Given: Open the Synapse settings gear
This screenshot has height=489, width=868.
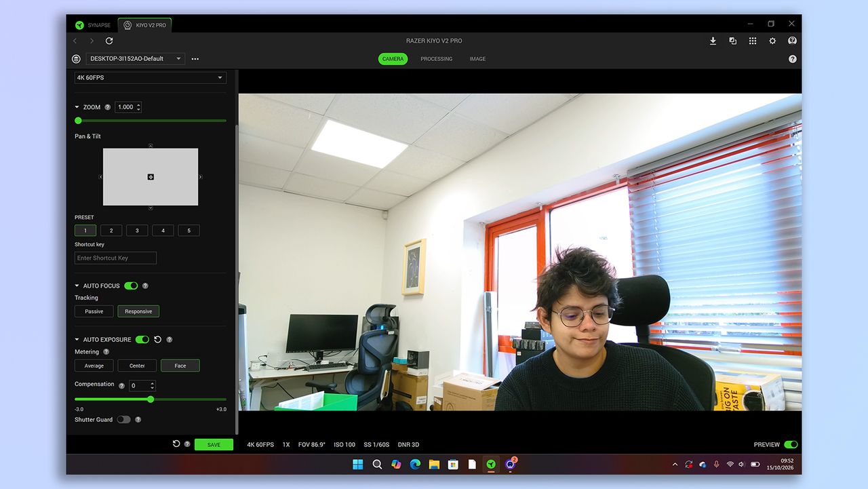Looking at the screenshot, I should (x=772, y=41).
